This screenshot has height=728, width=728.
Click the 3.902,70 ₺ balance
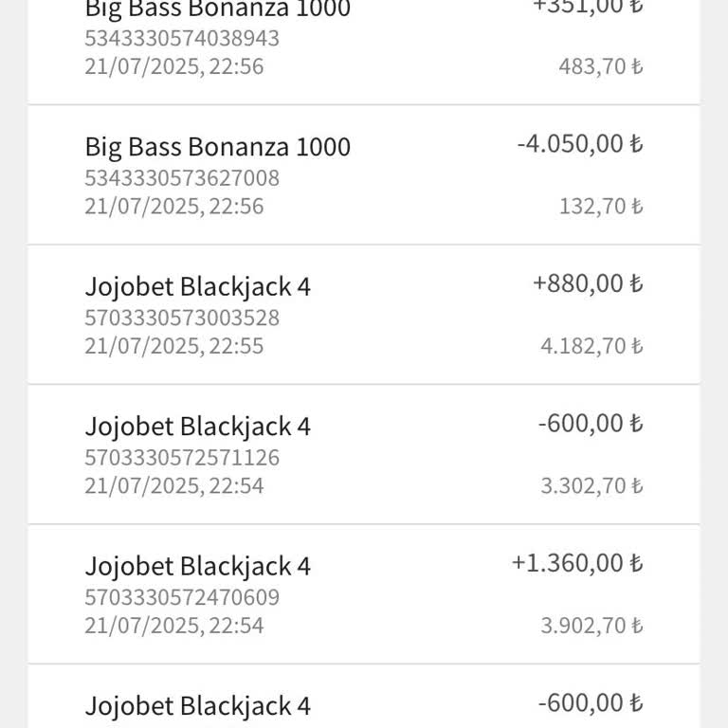[591, 626]
